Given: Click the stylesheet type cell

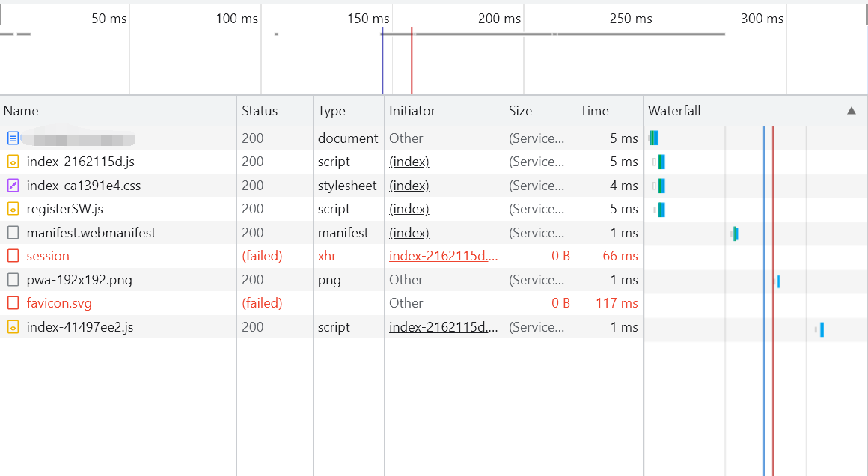Looking at the screenshot, I should tap(347, 186).
